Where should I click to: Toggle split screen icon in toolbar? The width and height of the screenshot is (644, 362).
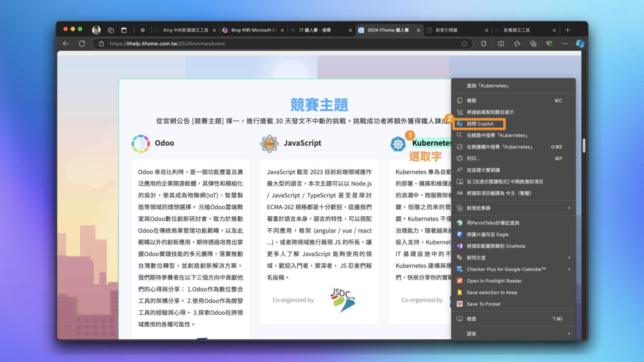pos(501,43)
